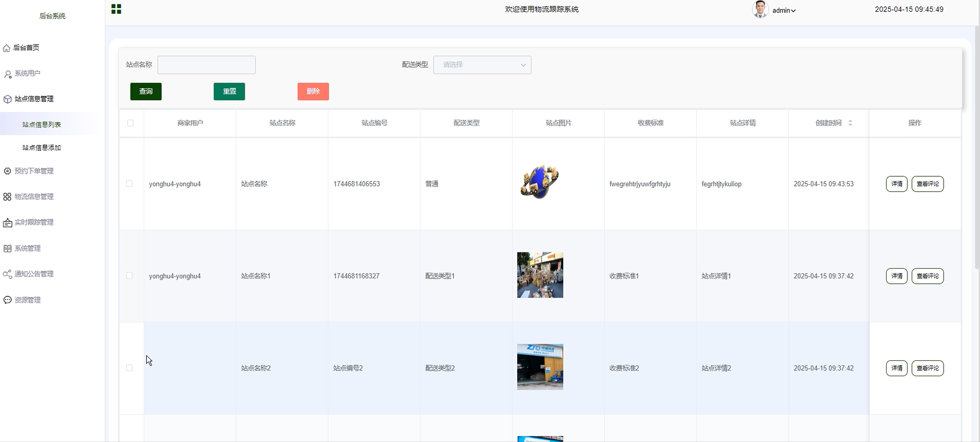Click the home icon for 后台首页
Viewport: 980px width, 442px height.
pos(6,48)
